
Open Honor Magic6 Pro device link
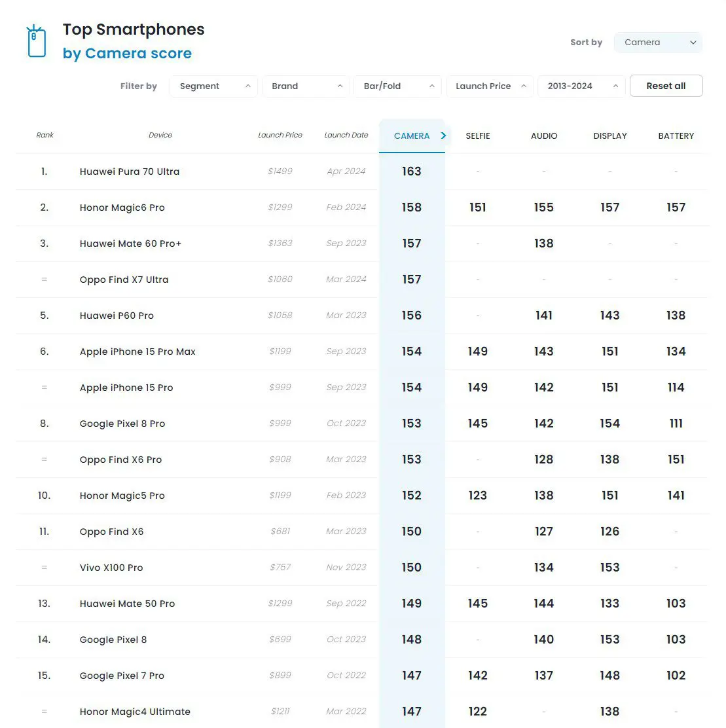(122, 208)
